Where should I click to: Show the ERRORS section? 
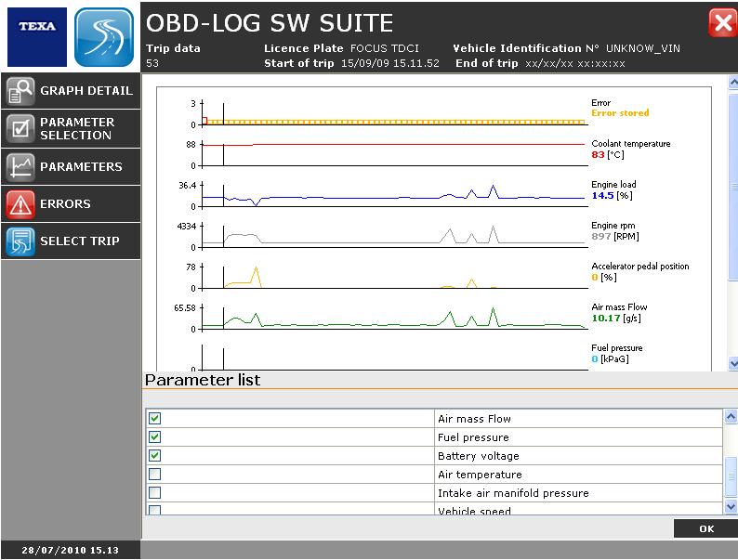[71, 204]
